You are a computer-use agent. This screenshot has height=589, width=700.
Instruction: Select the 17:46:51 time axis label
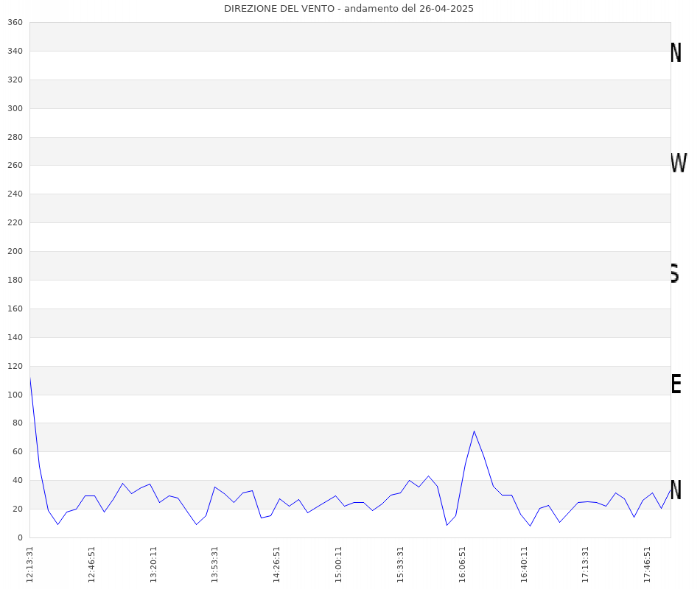pos(648,564)
